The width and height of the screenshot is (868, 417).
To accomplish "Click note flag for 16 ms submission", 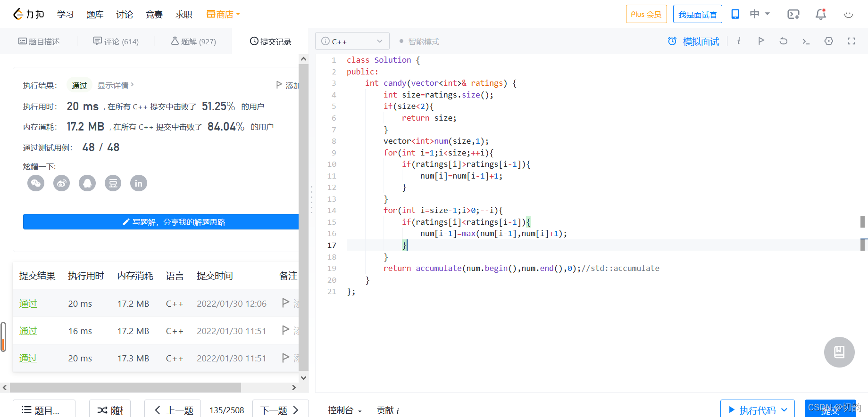I will point(285,330).
